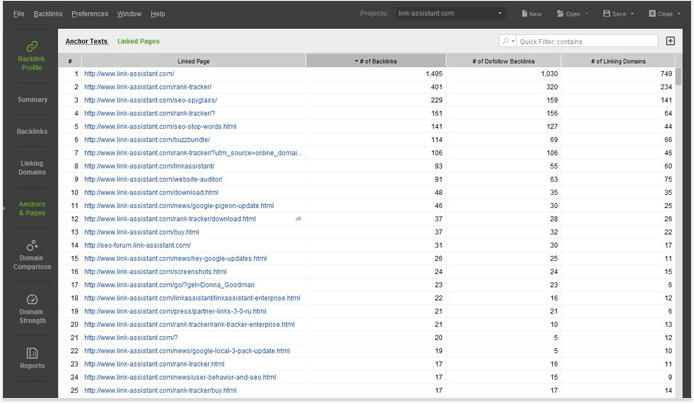Screen dimensions: 694x403
Task: Open the rank-tracker.html link in row 23
Action: click(154, 364)
